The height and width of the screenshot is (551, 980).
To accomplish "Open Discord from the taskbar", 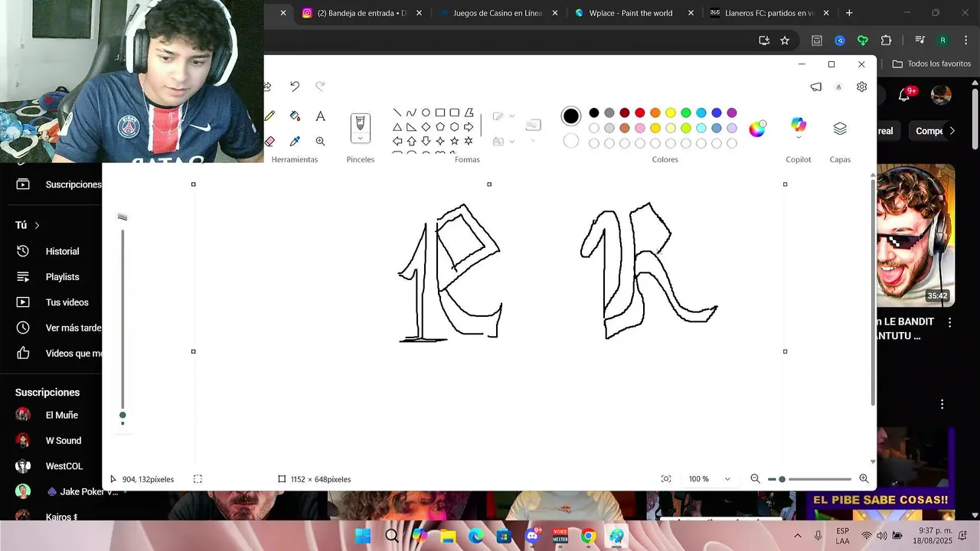I will pyautogui.click(x=533, y=536).
